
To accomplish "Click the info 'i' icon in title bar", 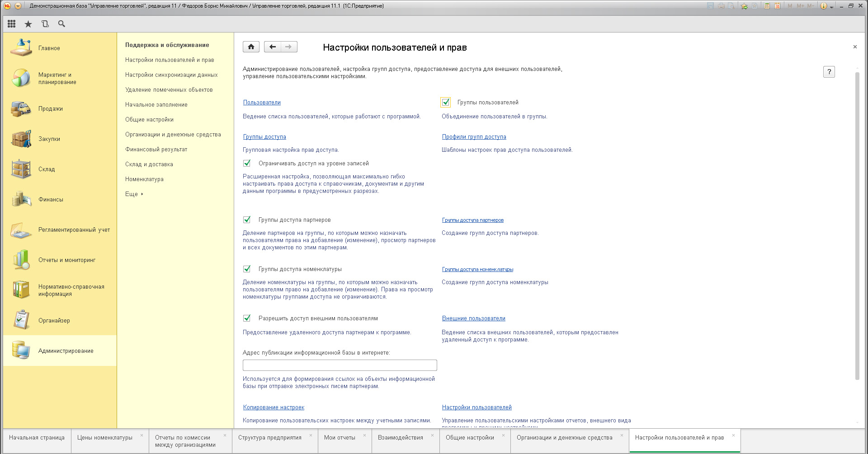I will click(823, 6).
